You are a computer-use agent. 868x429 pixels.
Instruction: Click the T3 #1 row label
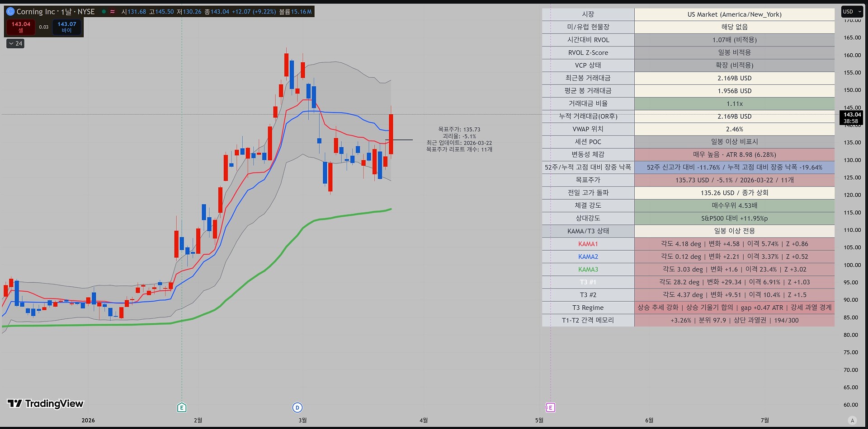pos(588,282)
